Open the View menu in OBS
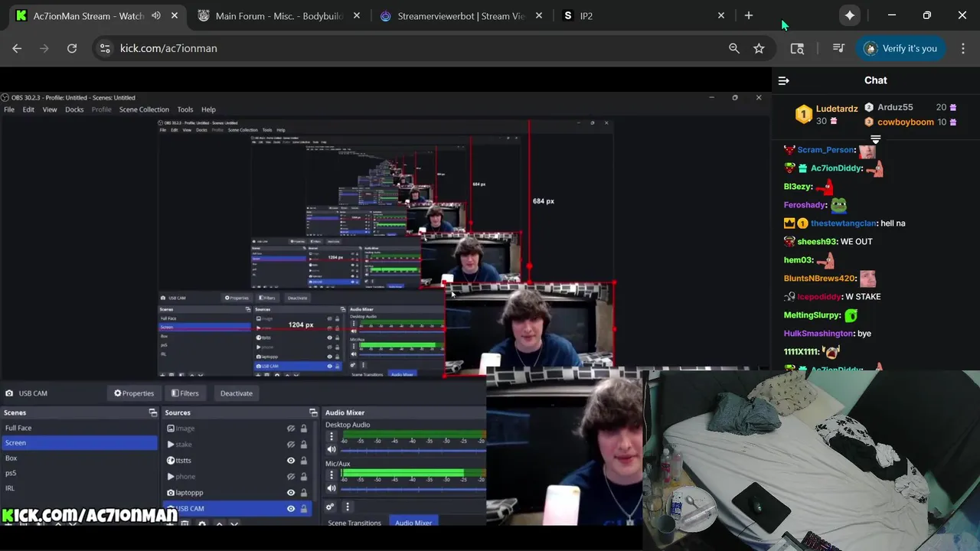 50,109
